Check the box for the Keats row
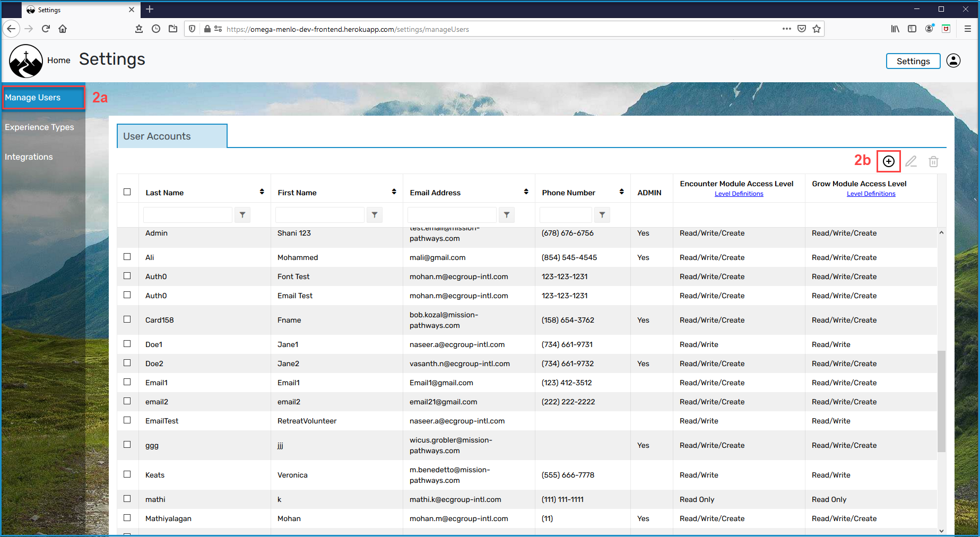This screenshot has width=980, height=537. tap(127, 474)
